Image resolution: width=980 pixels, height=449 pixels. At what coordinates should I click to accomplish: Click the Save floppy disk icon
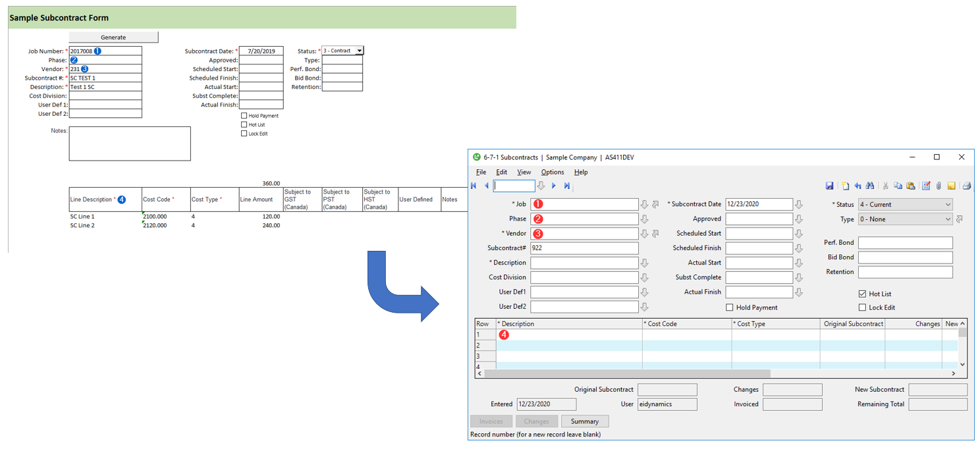[829, 186]
